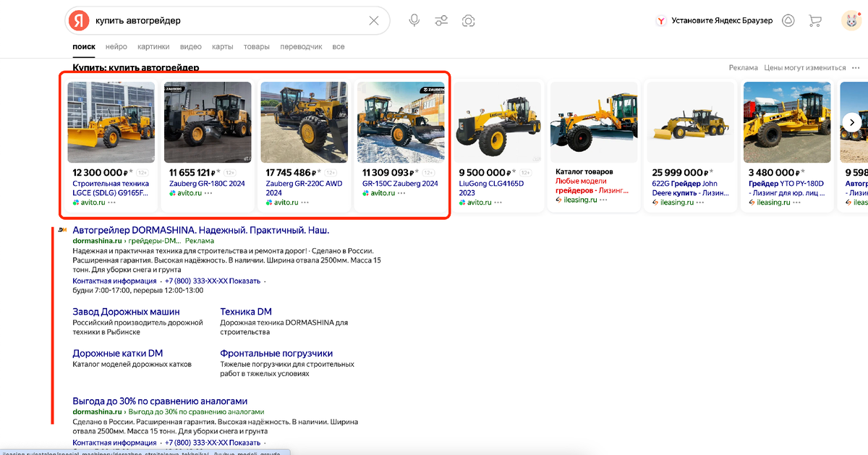Switch to the нейро tab
Viewport: 868px width, 455px height.
(x=116, y=46)
